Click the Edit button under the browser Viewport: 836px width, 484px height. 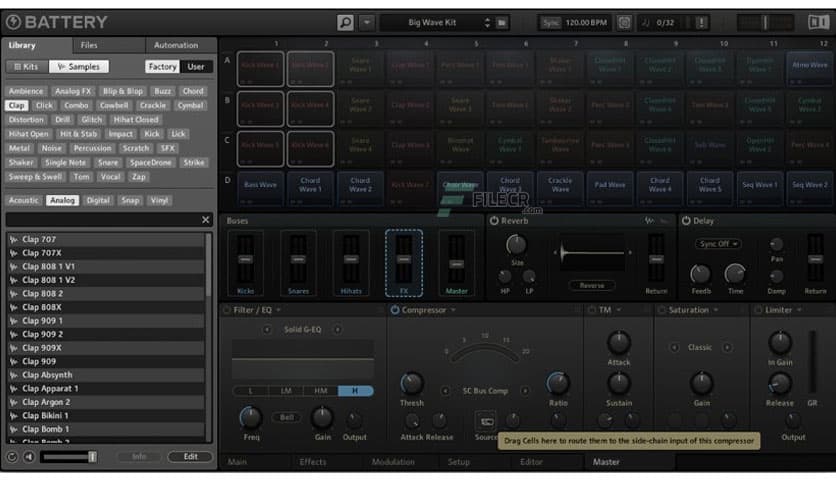tap(190, 457)
